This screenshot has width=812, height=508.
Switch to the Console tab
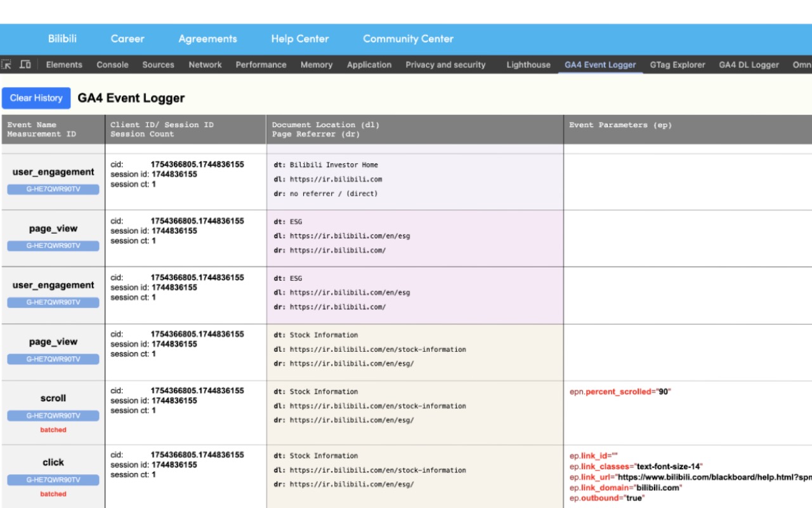click(x=112, y=65)
